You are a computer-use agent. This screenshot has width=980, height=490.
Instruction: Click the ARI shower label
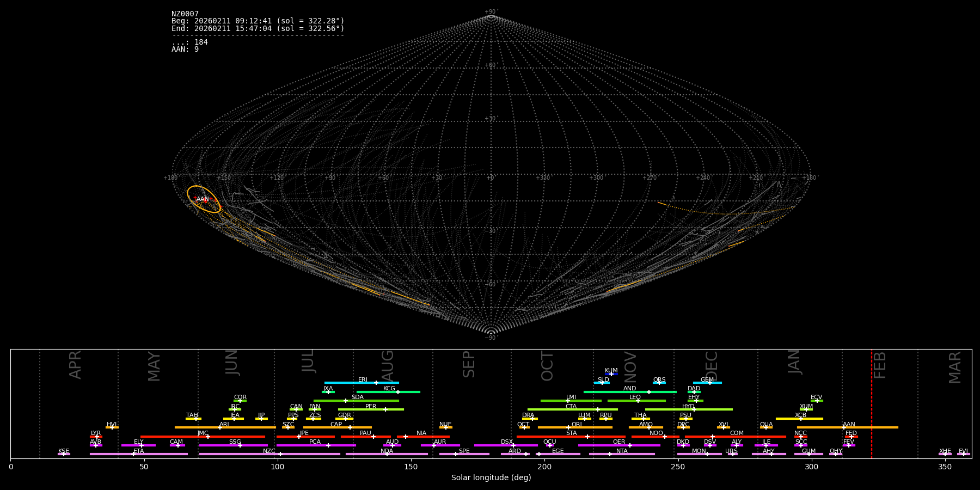(x=224, y=425)
